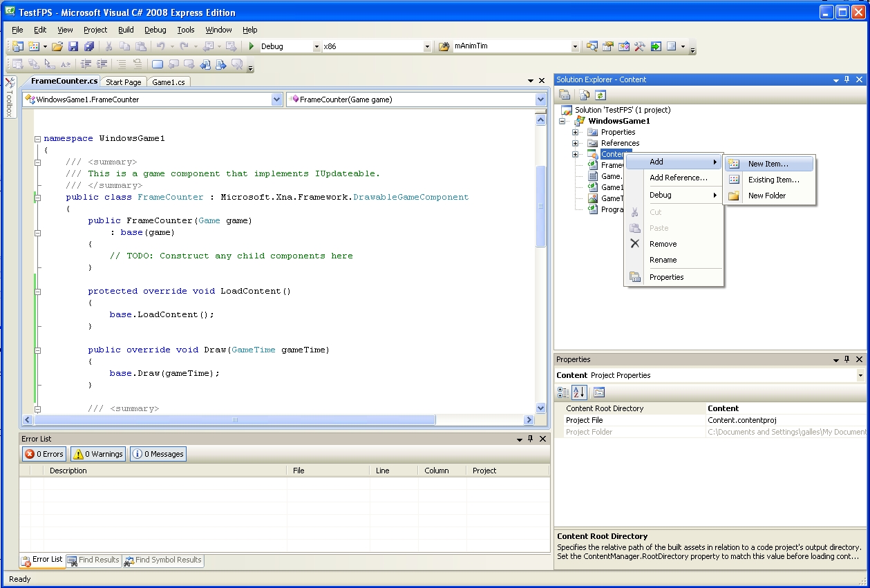Start debugging with the green play arrow
This screenshot has width=870, height=588.
(x=252, y=46)
